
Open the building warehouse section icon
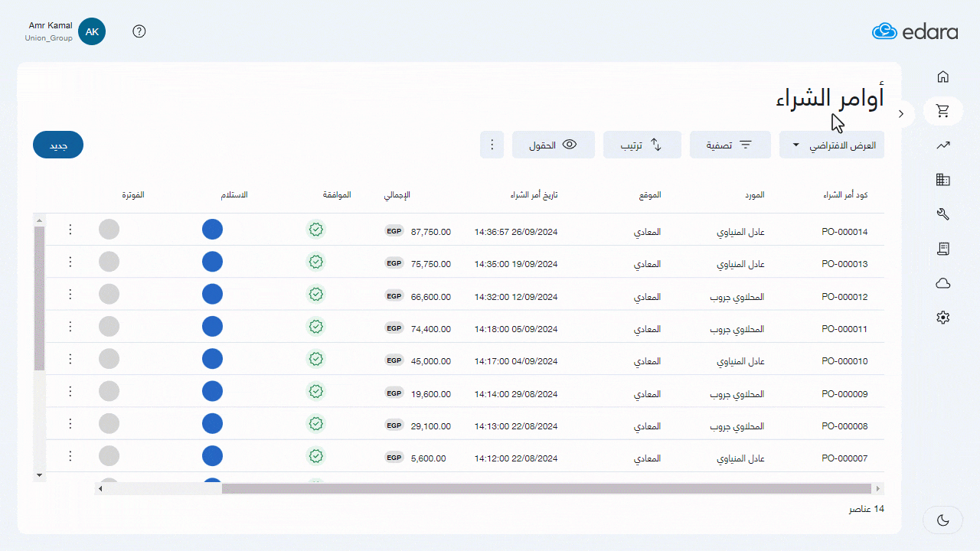tap(943, 180)
